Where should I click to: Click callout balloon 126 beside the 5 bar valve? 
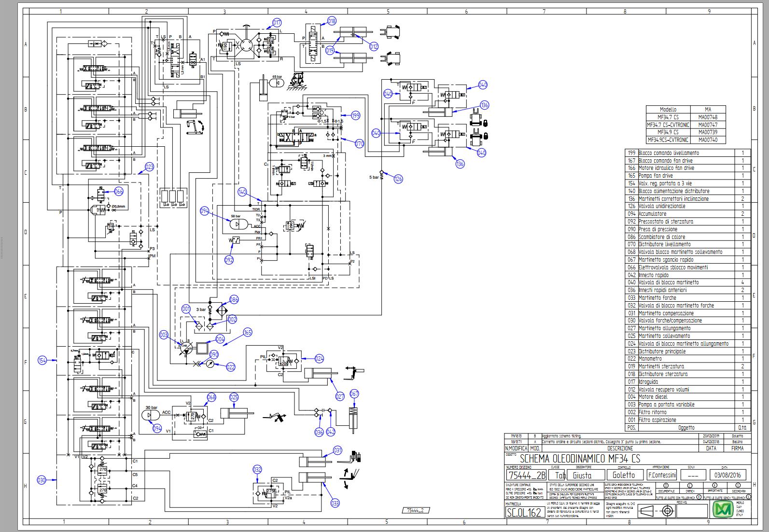pyautogui.click(x=398, y=179)
